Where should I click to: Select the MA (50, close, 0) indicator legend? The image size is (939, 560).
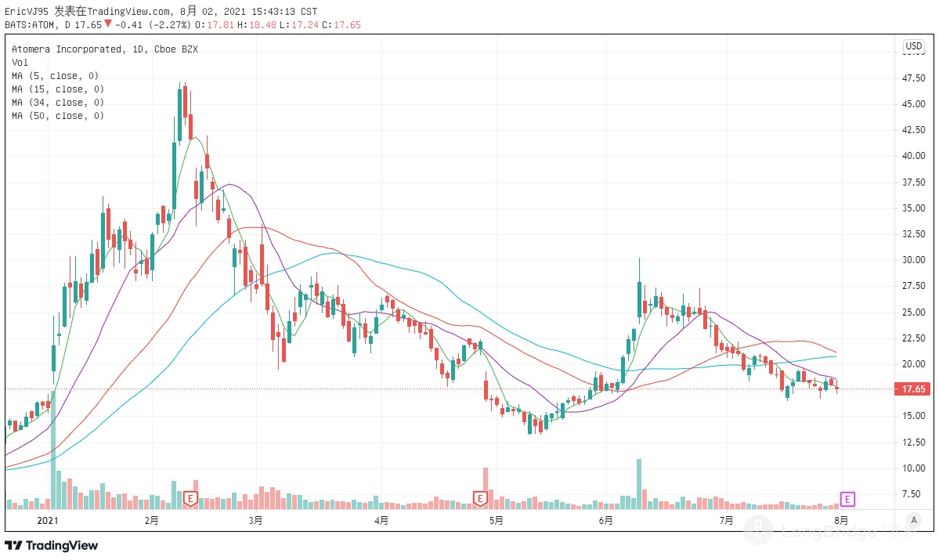point(57,116)
